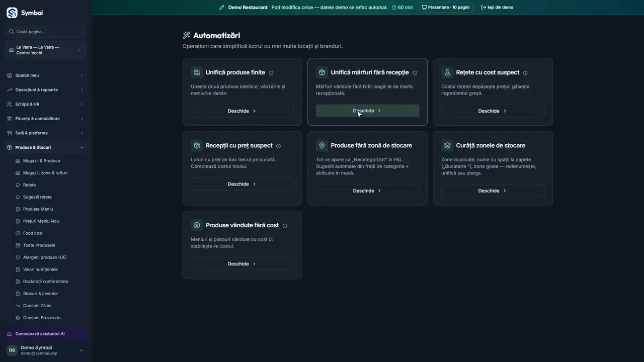This screenshot has height=362, width=644.
Task: Click info icon beside Unifică produse finite
Action: point(271,73)
